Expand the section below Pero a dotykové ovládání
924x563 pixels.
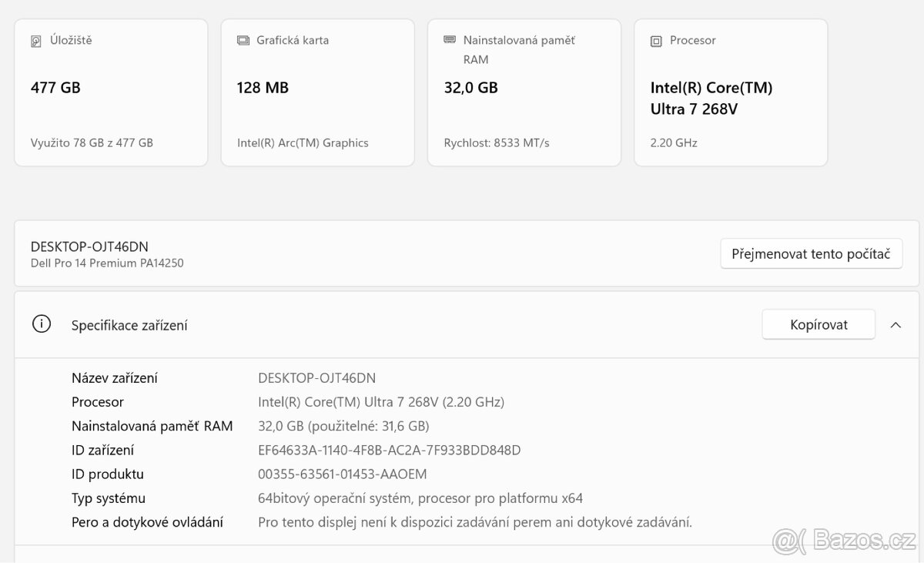pos(462,556)
